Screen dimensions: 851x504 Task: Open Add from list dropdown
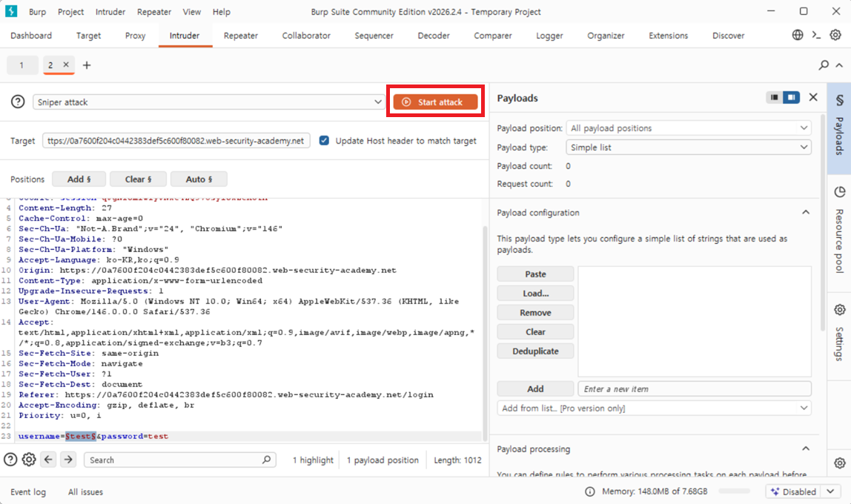click(654, 408)
